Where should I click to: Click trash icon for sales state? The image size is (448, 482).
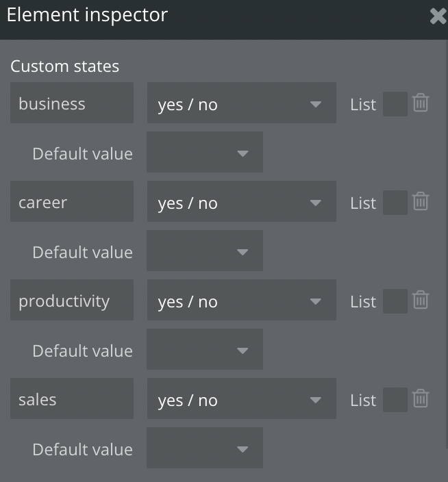pos(421,399)
